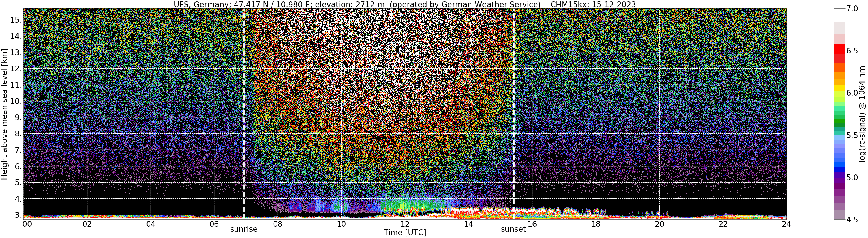Click the x-axis tick label '08'
The image size is (868, 238).
click(x=278, y=224)
